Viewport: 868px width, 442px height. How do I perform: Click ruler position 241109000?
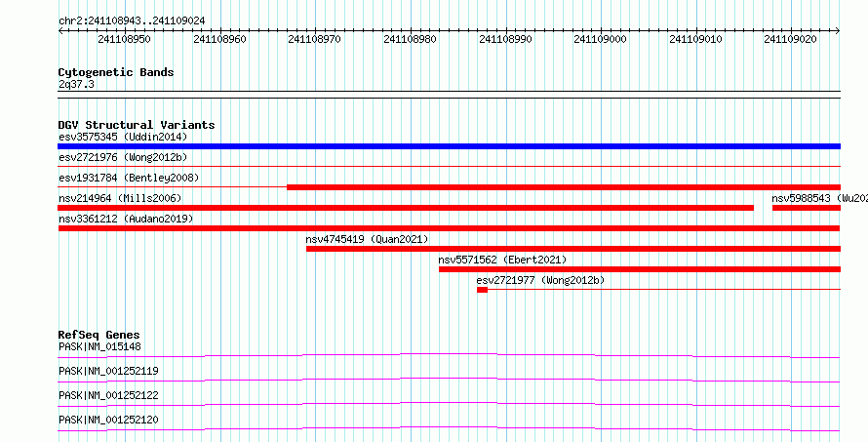coord(601,39)
